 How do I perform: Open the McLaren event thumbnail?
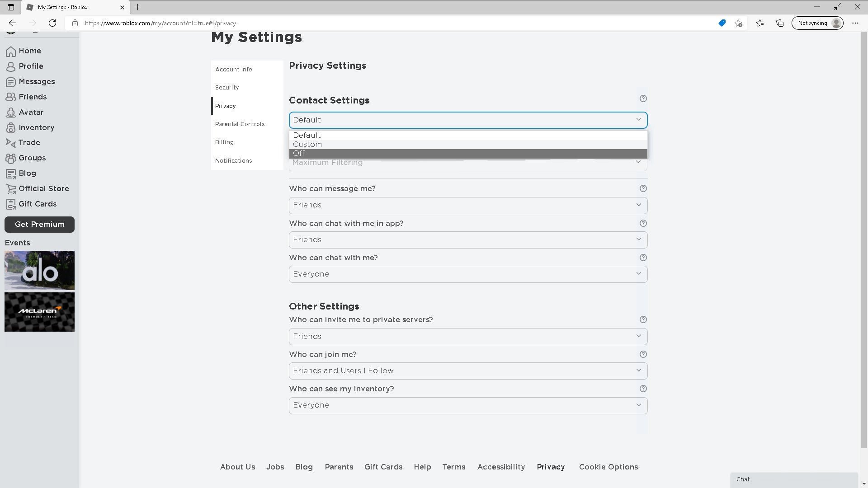39,312
